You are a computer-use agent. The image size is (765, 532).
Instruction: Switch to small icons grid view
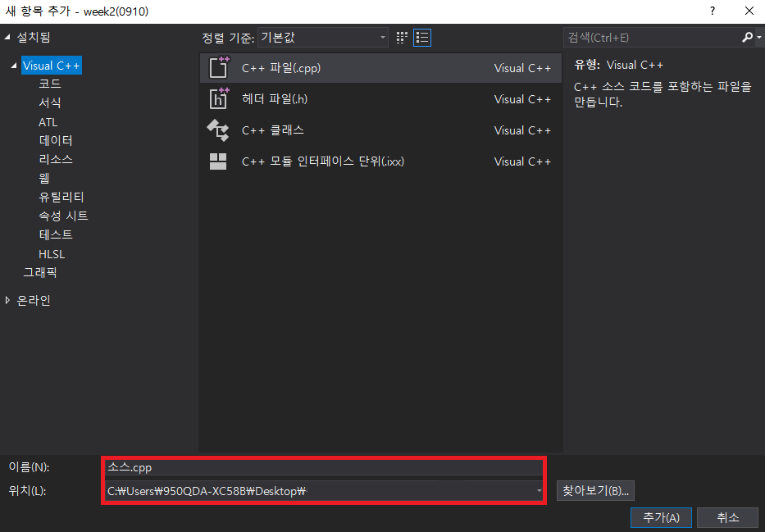point(402,38)
